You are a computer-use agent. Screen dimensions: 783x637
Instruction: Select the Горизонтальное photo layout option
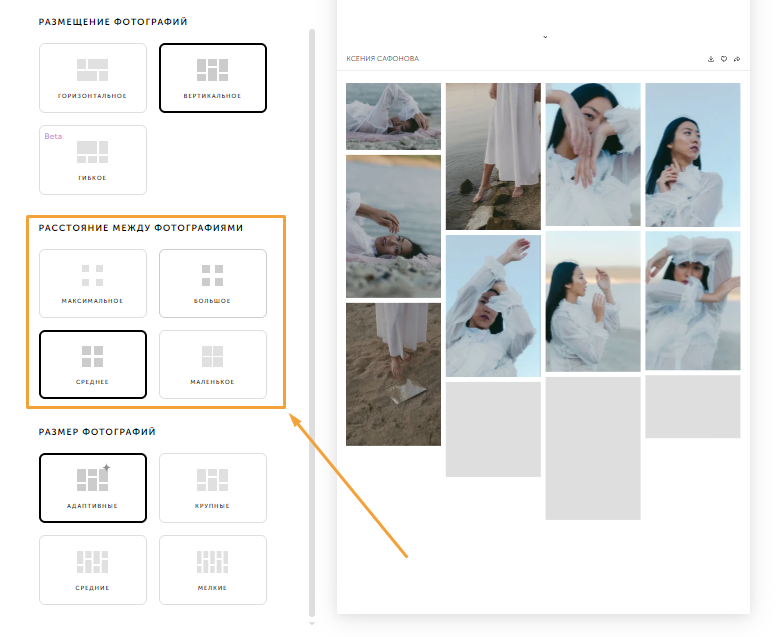pyautogui.click(x=93, y=78)
